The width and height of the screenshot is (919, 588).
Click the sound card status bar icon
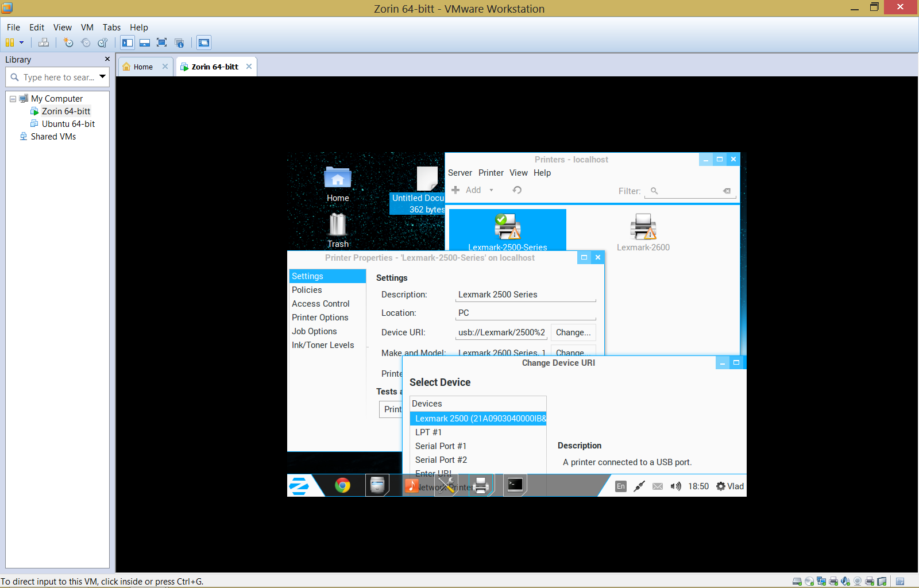(x=845, y=581)
